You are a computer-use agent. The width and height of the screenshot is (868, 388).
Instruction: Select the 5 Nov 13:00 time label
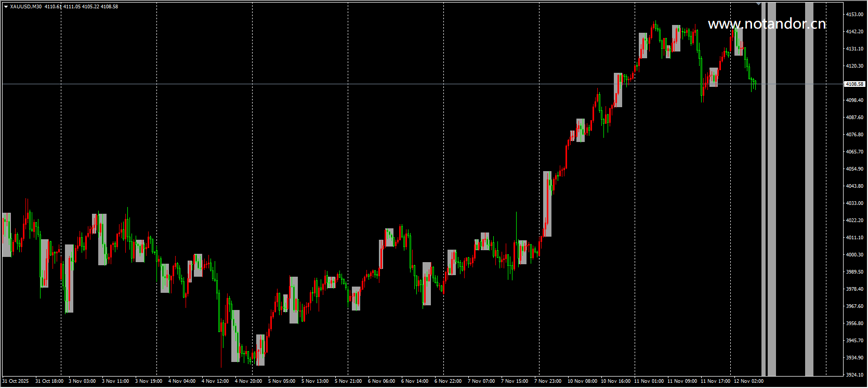315,381
